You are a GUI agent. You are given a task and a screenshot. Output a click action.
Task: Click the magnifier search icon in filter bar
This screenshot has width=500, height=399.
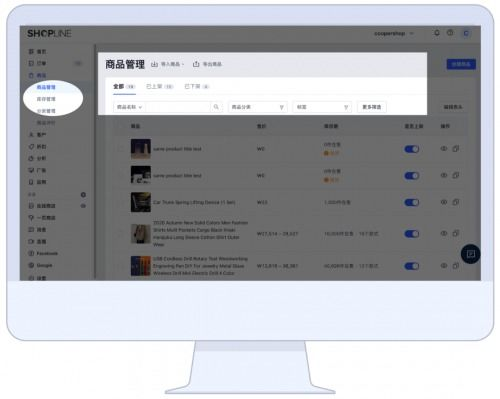[x=216, y=107]
